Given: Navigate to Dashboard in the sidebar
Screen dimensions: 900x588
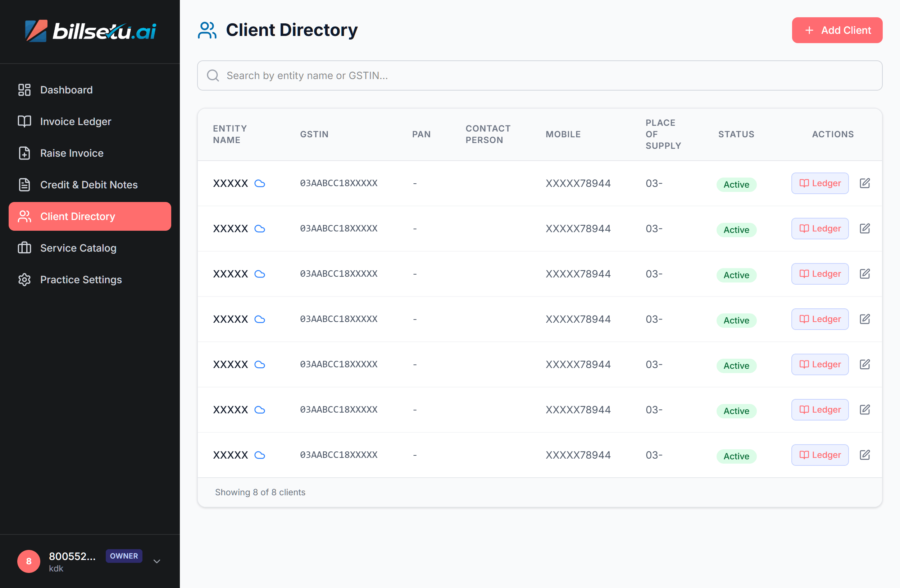Looking at the screenshot, I should coord(66,89).
